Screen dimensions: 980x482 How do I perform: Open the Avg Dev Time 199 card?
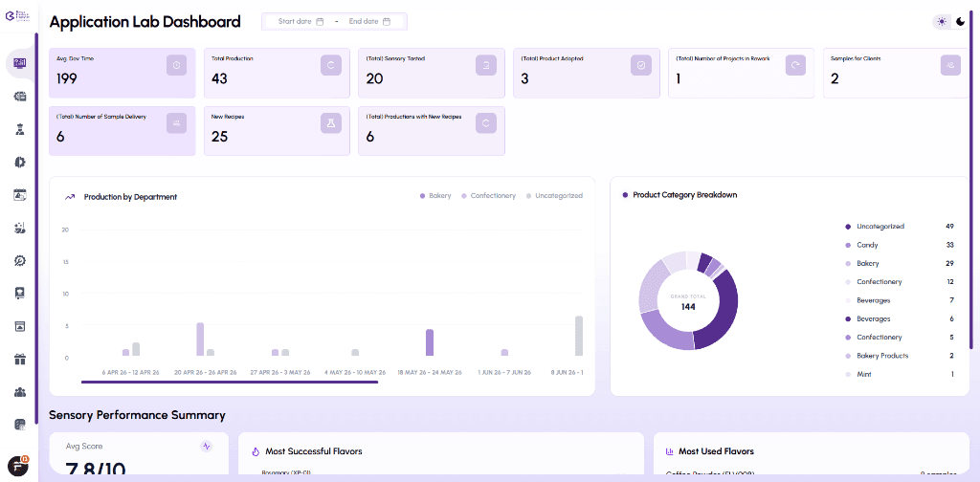pos(122,73)
